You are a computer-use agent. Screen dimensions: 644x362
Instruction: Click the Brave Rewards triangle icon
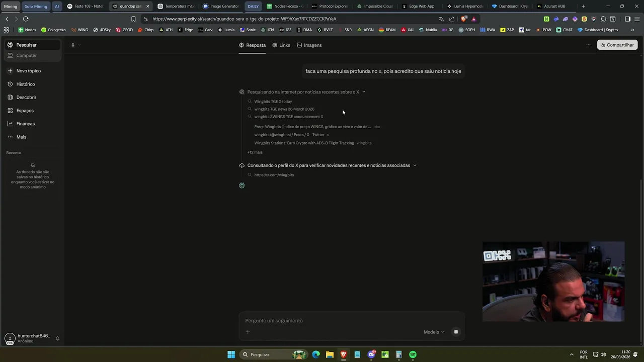pyautogui.click(x=473, y=19)
